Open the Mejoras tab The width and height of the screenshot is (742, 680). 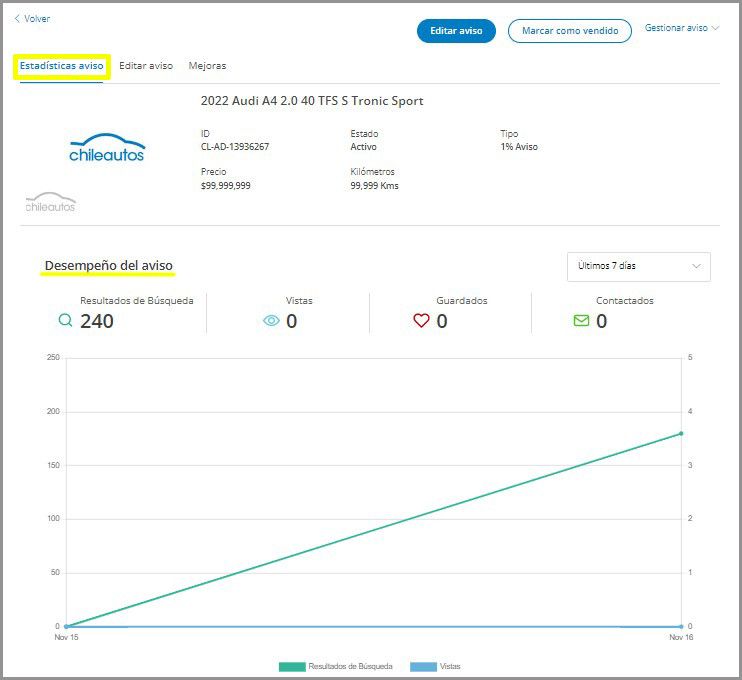(x=207, y=66)
